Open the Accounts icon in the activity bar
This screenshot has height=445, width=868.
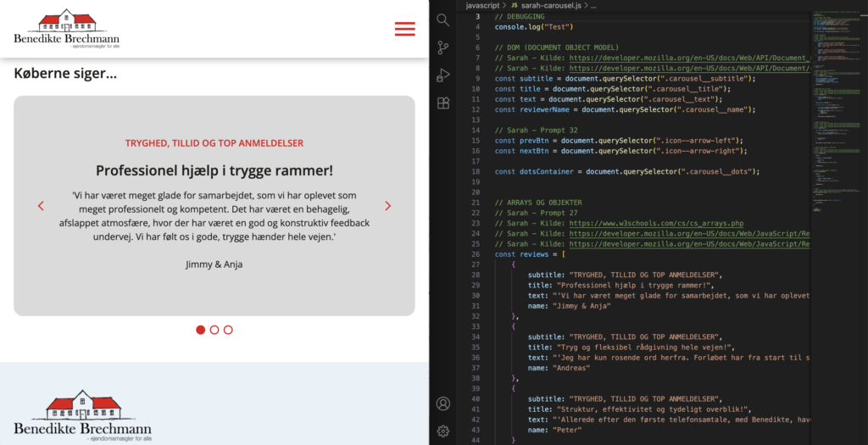pyautogui.click(x=442, y=403)
